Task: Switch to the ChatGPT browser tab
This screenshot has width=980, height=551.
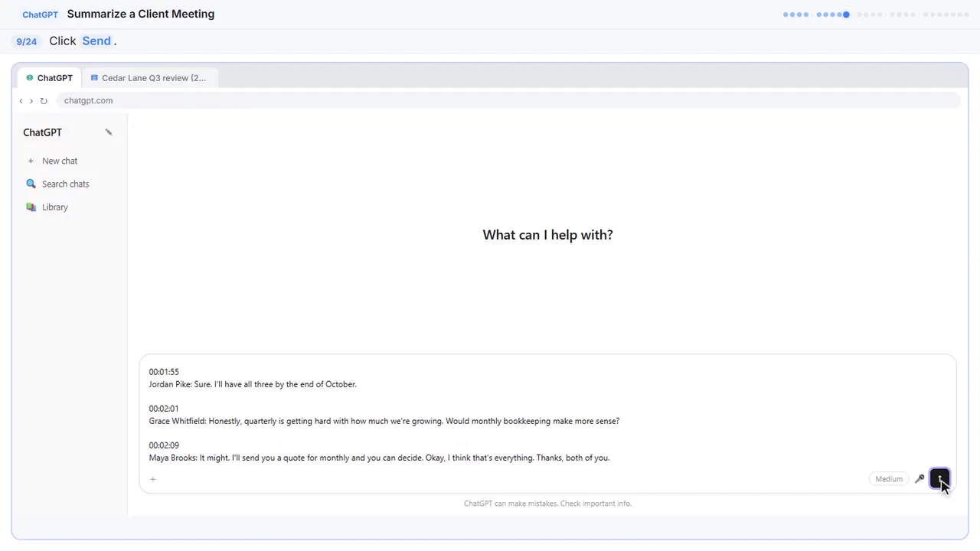Action: coord(50,78)
